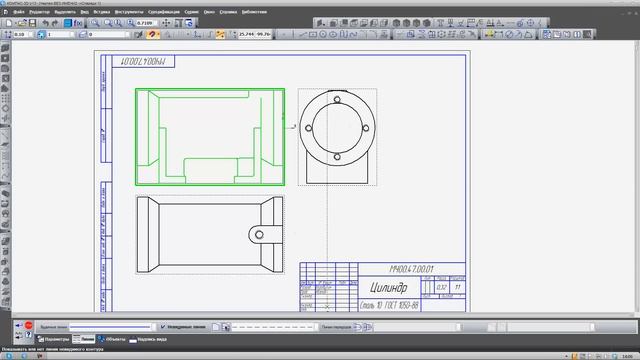Open the Вставка menu
Screen dimensions: 640x360
(102, 12)
